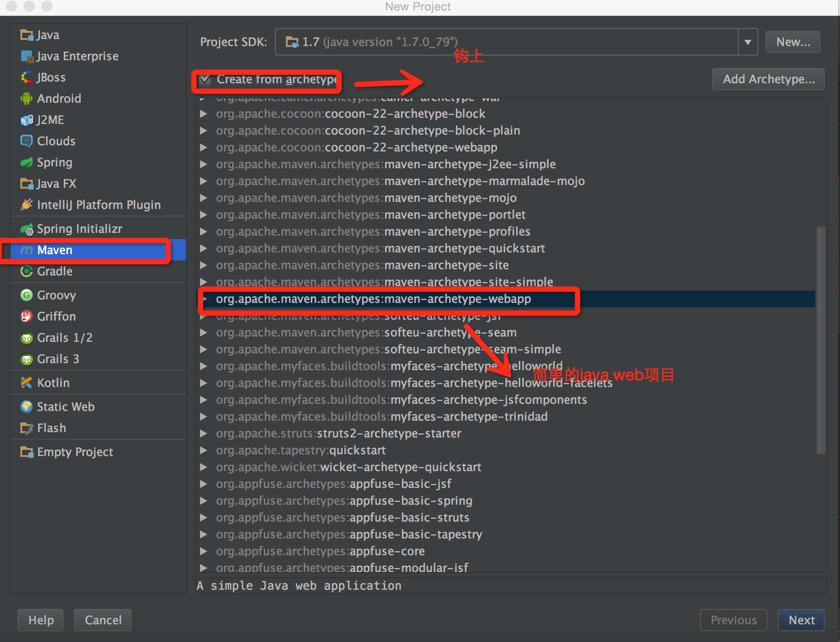840x642 pixels.
Task: Select softeu-archetype-seam-simple row
Action: (507, 349)
